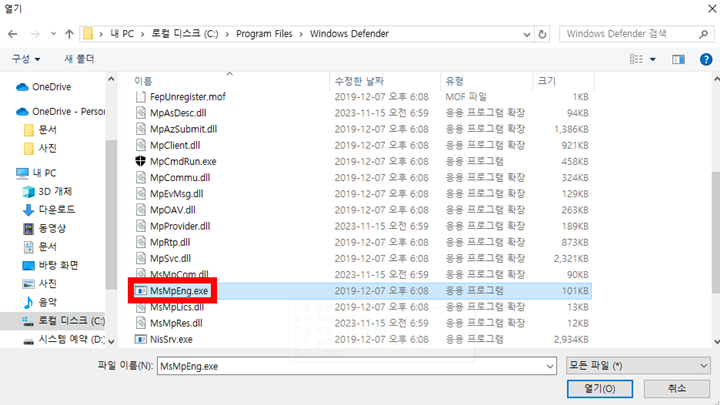Open 다운로드 folder in sidebar

pyautogui.click(x=49, y=210)
